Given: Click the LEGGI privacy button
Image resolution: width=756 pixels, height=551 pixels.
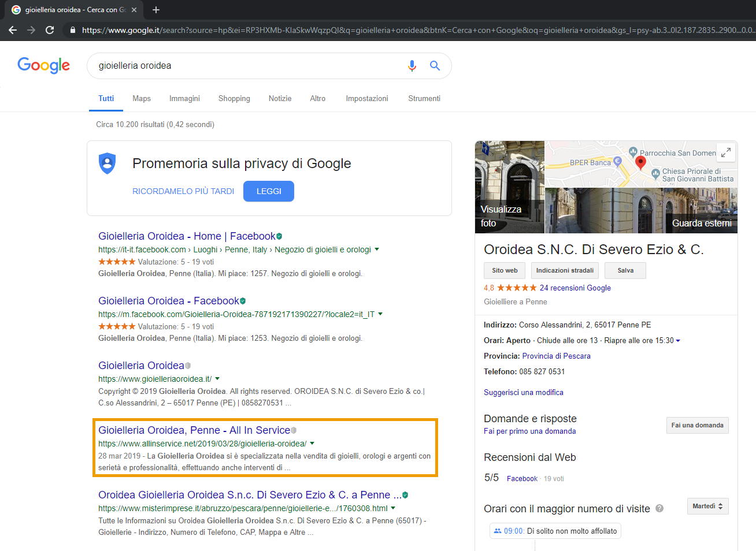Looking at the screenshot, I should pos(269,191).
